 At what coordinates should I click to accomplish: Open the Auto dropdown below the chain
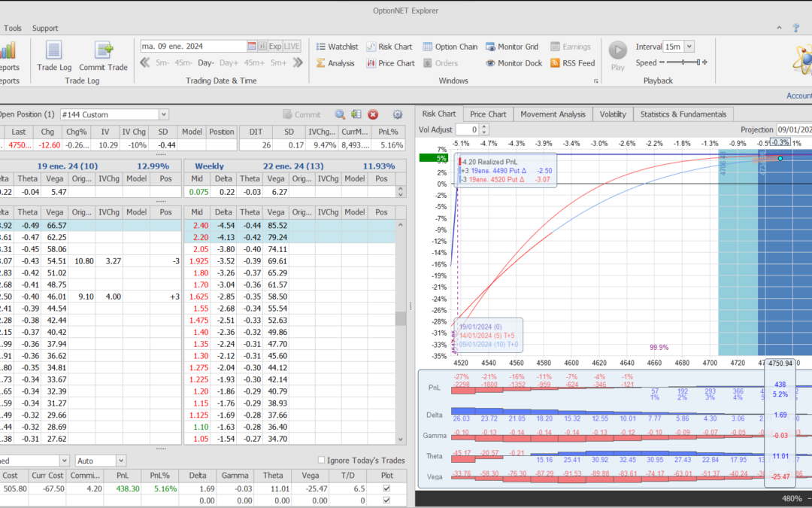(x=121, y=461)
